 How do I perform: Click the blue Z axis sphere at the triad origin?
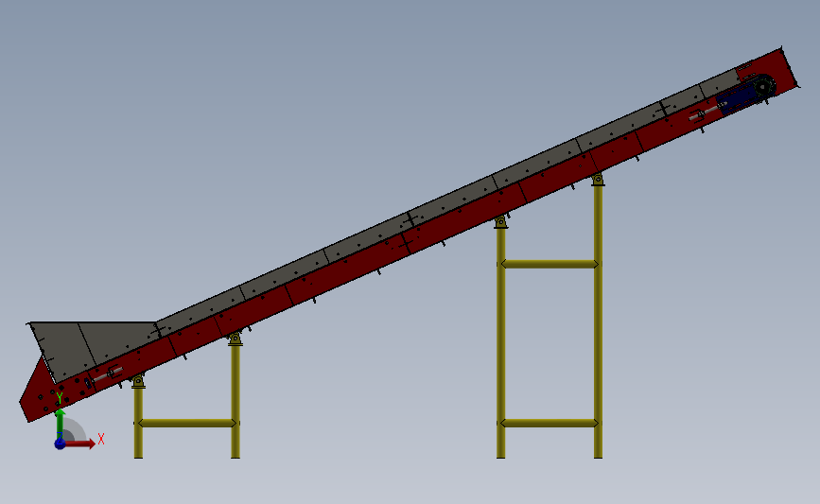61,443
